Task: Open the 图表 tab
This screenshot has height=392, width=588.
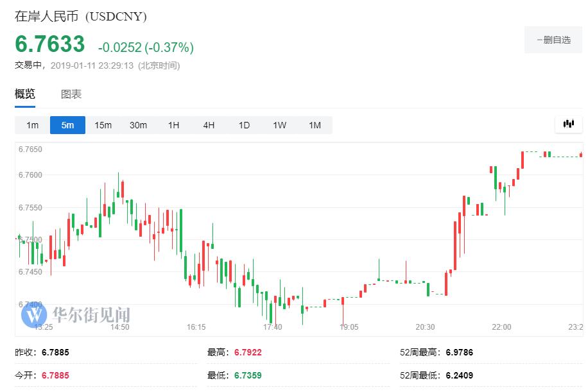Action: [71, 94]
